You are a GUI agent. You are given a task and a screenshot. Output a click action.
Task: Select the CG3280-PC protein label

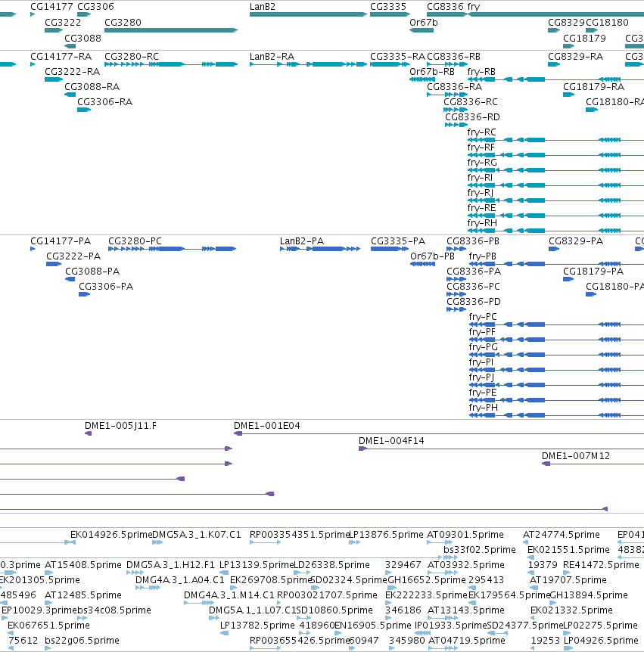tap(135, 241)
